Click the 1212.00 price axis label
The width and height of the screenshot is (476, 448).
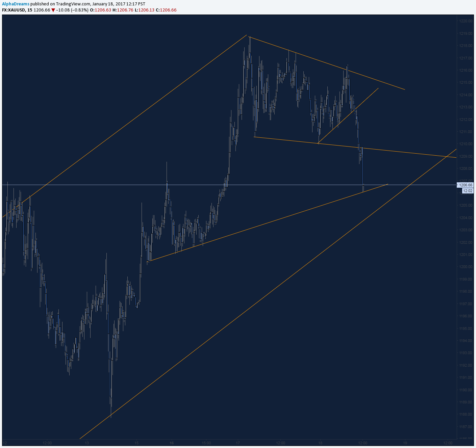[466, 120]
